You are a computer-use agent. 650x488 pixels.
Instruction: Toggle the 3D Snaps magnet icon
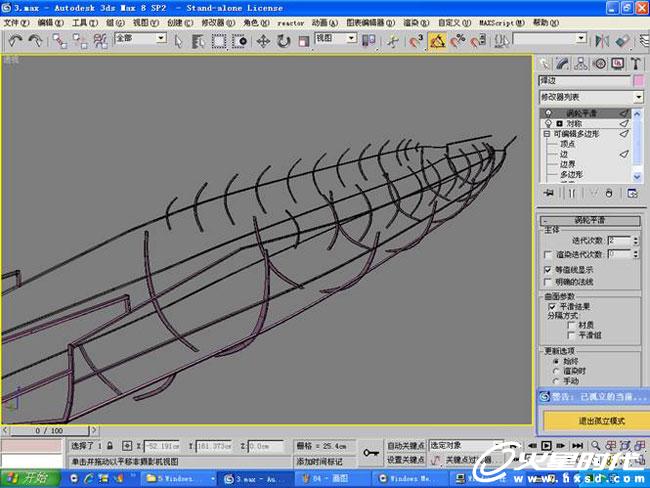click(x=415, y=41)
